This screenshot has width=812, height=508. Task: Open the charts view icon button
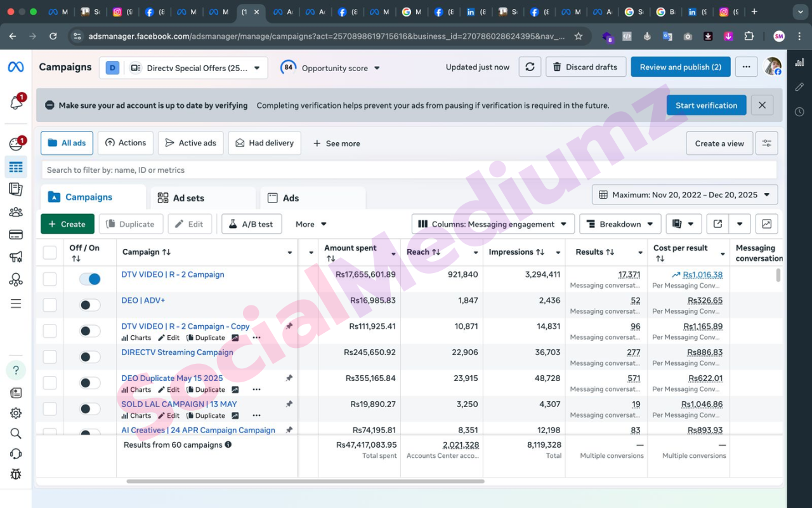[x=766, y=224]
